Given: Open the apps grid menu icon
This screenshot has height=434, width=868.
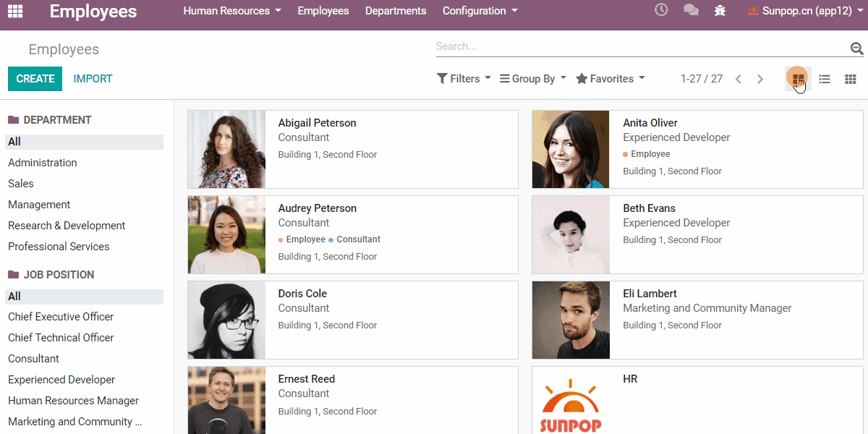Looking at the screenshot, I should click(x=15, y=11).
